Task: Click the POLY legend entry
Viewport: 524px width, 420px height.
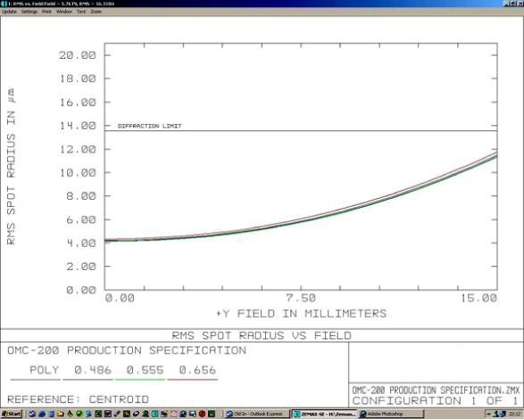Action: point(44,370)
